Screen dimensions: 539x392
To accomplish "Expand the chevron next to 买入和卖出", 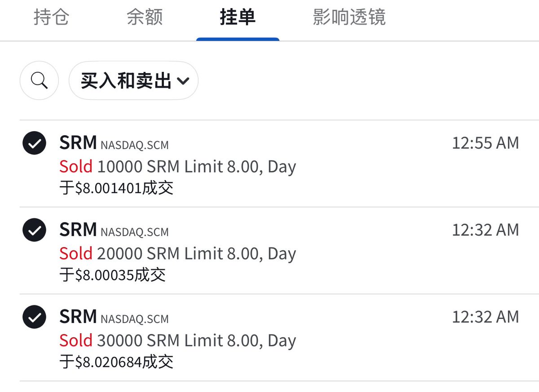I will click(x=182, y=82).
